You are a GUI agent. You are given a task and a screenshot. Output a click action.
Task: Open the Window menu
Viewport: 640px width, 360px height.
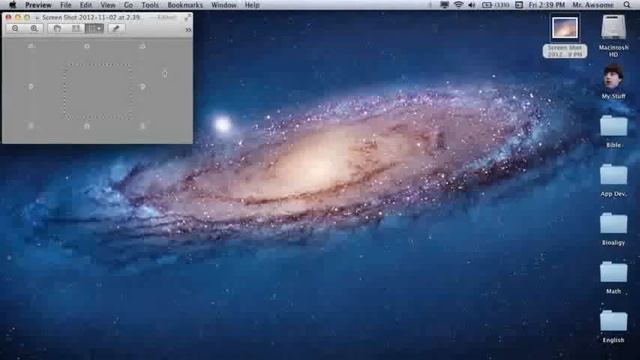pos(224,5)
